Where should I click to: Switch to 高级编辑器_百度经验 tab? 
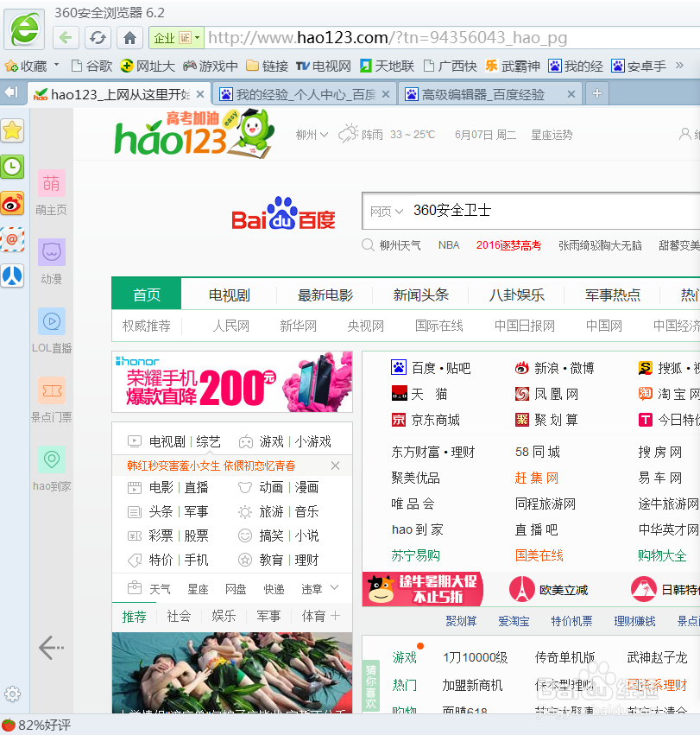[x=490, y=94]
